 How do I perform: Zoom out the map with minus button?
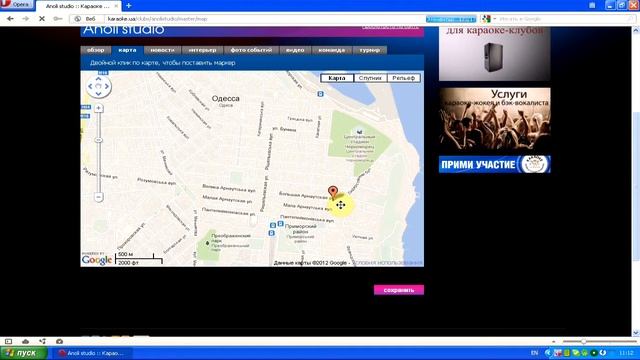pos(98,197)
